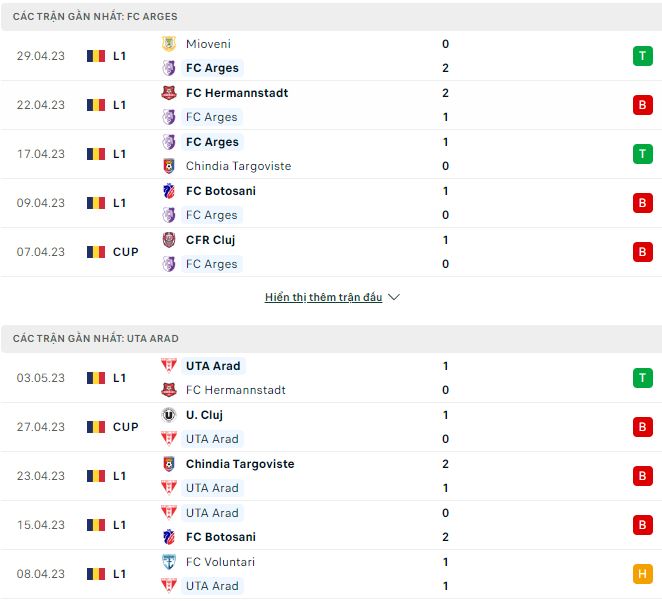This screenshot has height=601, width=662.
Task: Click red B badge for 22.04.23 match
Action: (642, 105)
